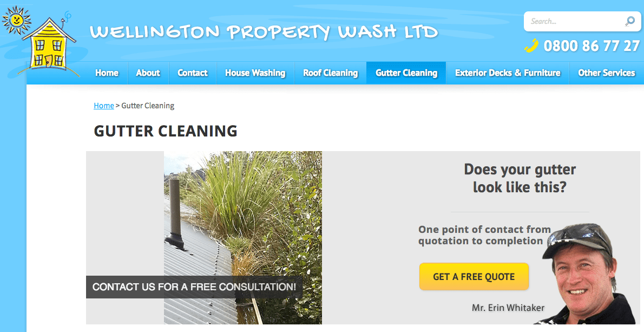Click the Get a Free Quote button

coord(474,277)
